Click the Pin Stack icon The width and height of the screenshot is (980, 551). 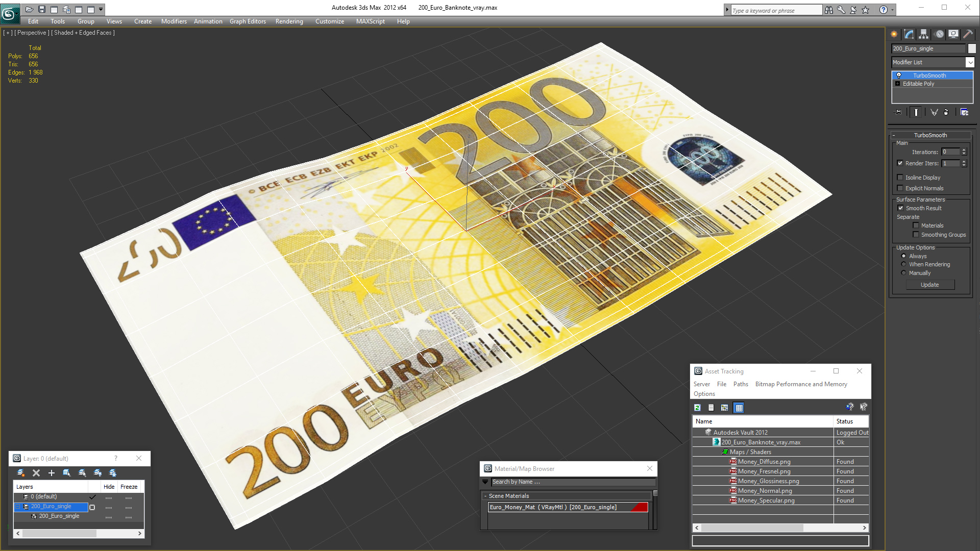[x=898, y=112]
